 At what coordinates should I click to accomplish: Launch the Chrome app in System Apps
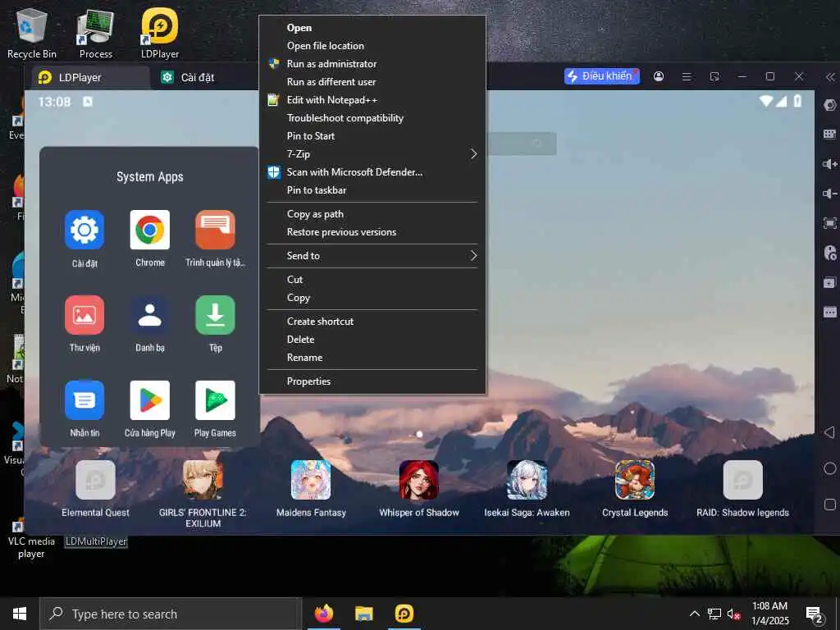click(150, 239)
